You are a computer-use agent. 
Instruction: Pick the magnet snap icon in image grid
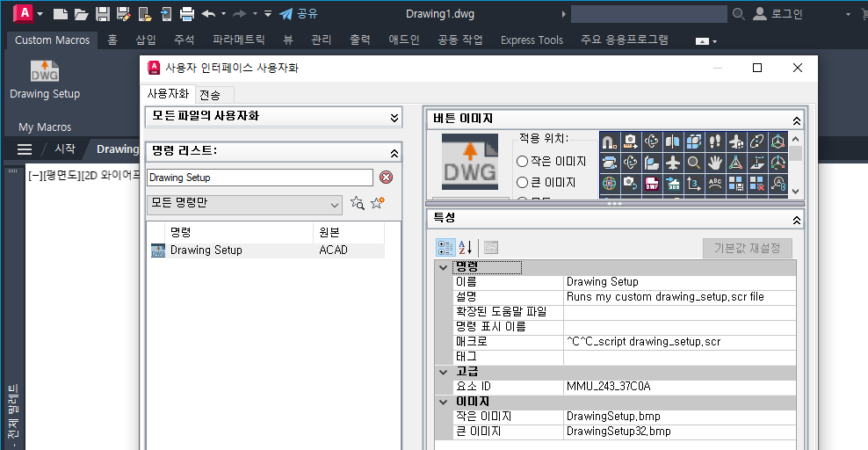(x=610, y=142)
